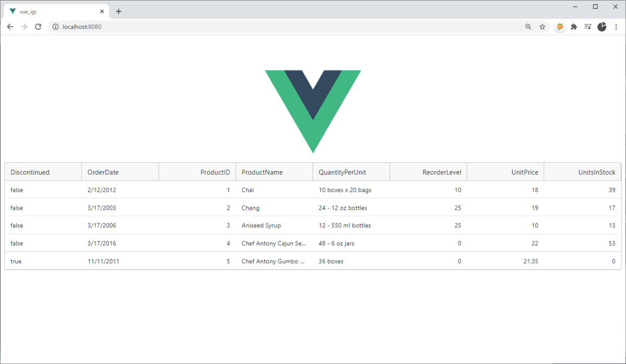Click the 'true' Discontinued cell
The height and width of the screenshot is (364, 626).
(x=43, y=261)
